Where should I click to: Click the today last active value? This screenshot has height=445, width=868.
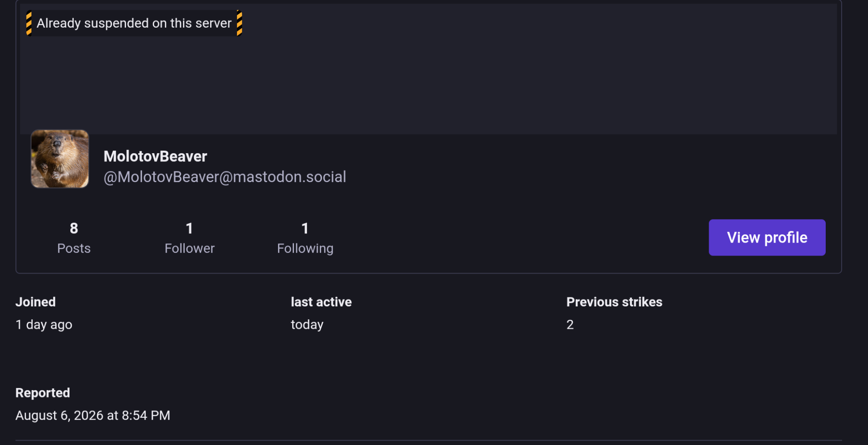coord(307,325)
